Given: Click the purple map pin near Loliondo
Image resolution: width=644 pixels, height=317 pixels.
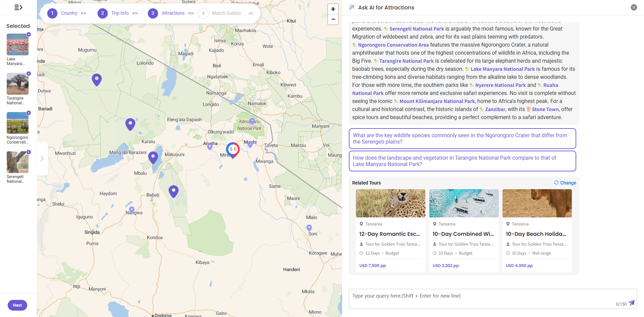Looking at the screenshot, I should [x=97, y=80].
